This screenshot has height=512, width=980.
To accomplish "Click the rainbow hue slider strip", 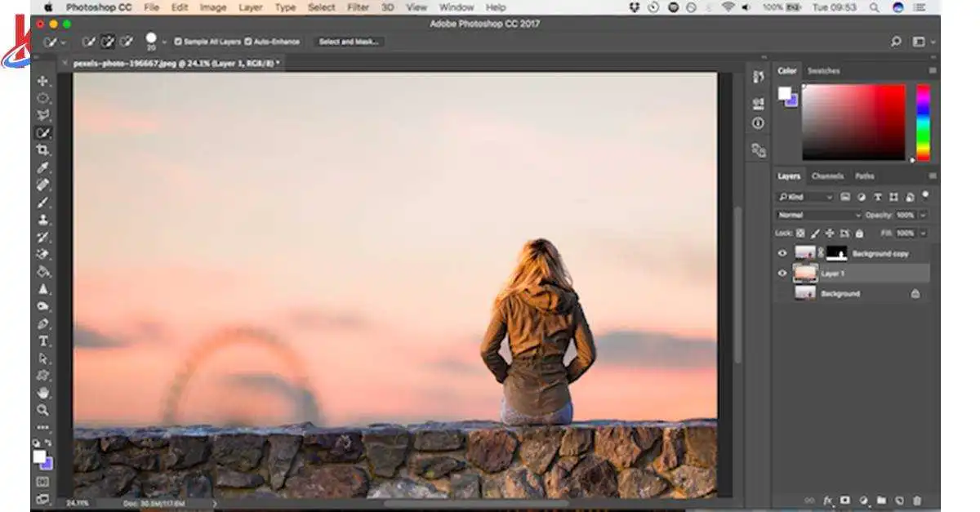I will pyautogui.click(x=923, y=122).
